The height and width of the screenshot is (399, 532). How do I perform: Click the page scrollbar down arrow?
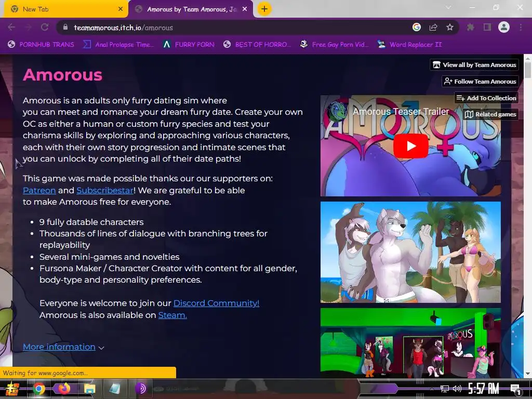pos(528,374)
